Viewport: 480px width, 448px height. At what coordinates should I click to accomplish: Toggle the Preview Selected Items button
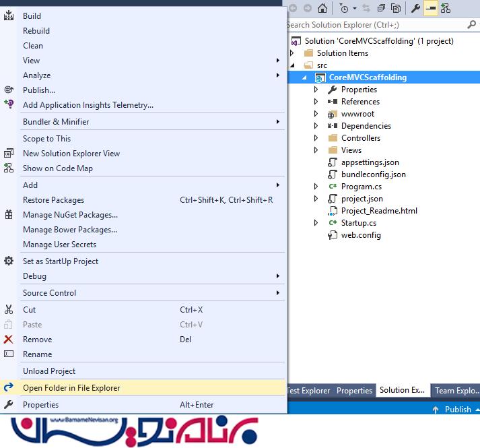click(430, 8)
